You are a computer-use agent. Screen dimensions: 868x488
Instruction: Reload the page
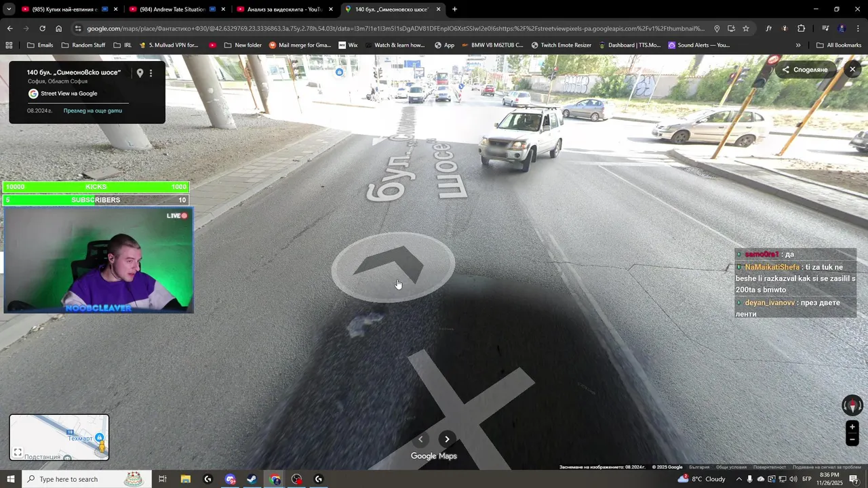[x=42, y=28]
